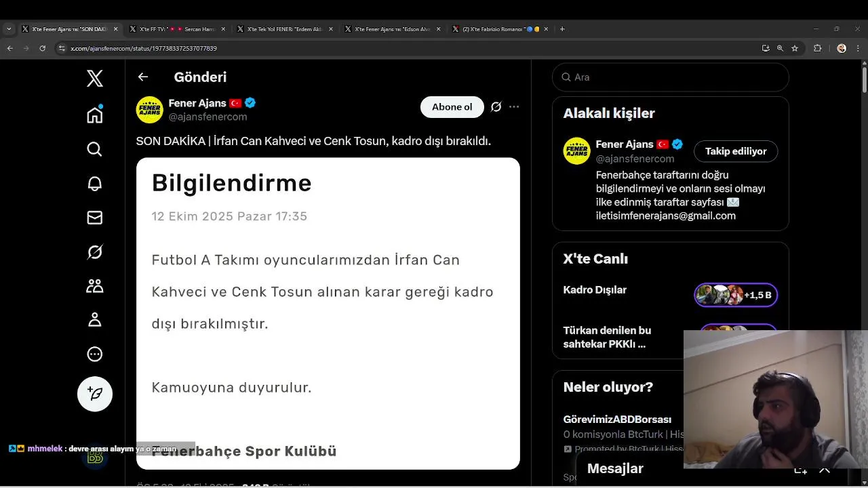
Task: Click the Bilgilendirme announcement image
Action: coord(328,313)
